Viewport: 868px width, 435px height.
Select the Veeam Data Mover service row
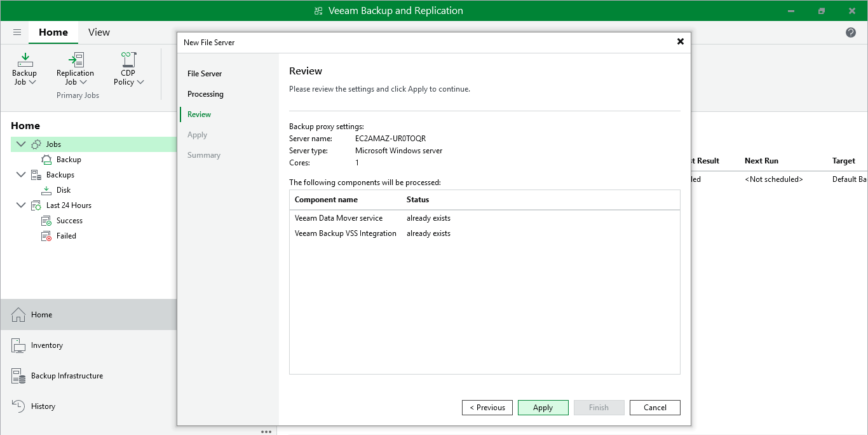point(485,218)
